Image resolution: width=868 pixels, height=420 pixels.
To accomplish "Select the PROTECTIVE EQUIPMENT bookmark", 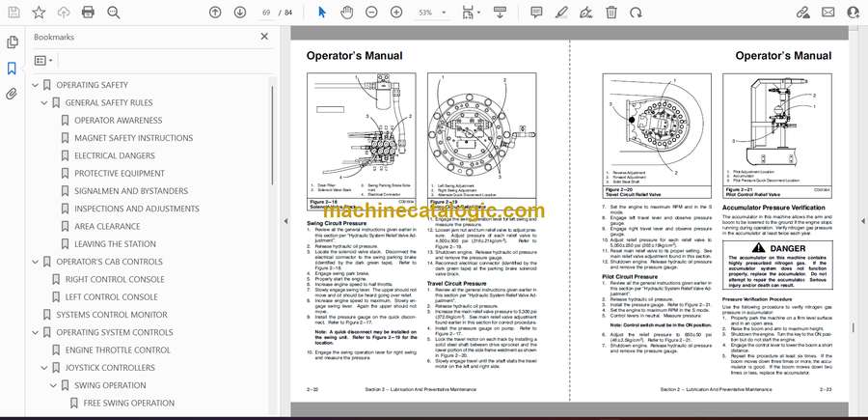I will (x=120, y=174).
